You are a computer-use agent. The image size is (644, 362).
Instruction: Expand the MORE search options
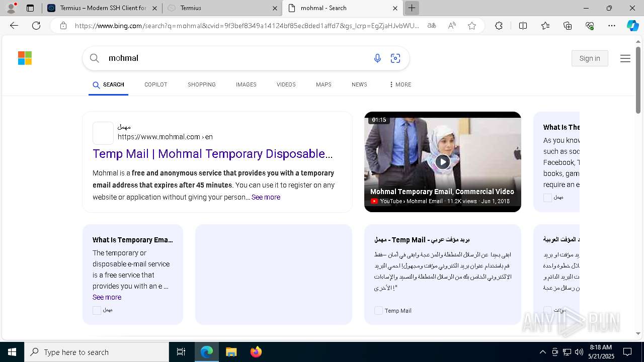(400, 84)
